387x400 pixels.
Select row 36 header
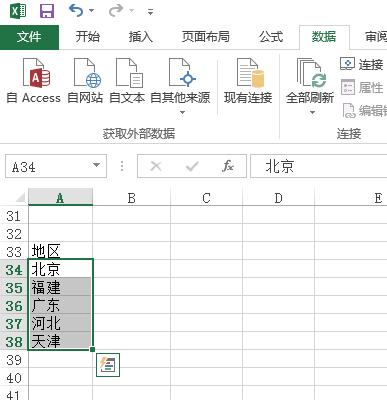[x=14, y=306]
